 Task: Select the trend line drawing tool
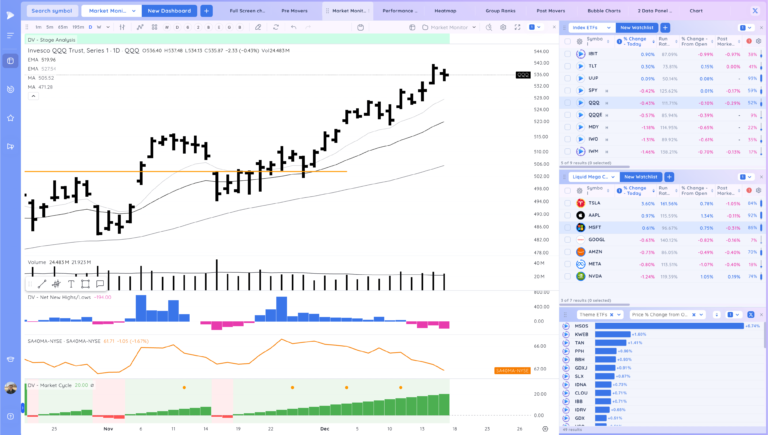41,284
